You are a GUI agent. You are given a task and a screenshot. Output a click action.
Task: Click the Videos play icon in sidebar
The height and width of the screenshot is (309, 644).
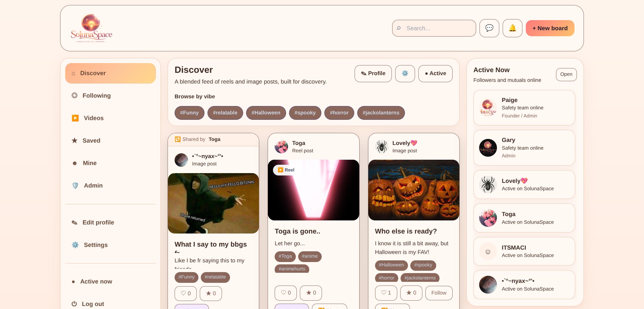75,118
